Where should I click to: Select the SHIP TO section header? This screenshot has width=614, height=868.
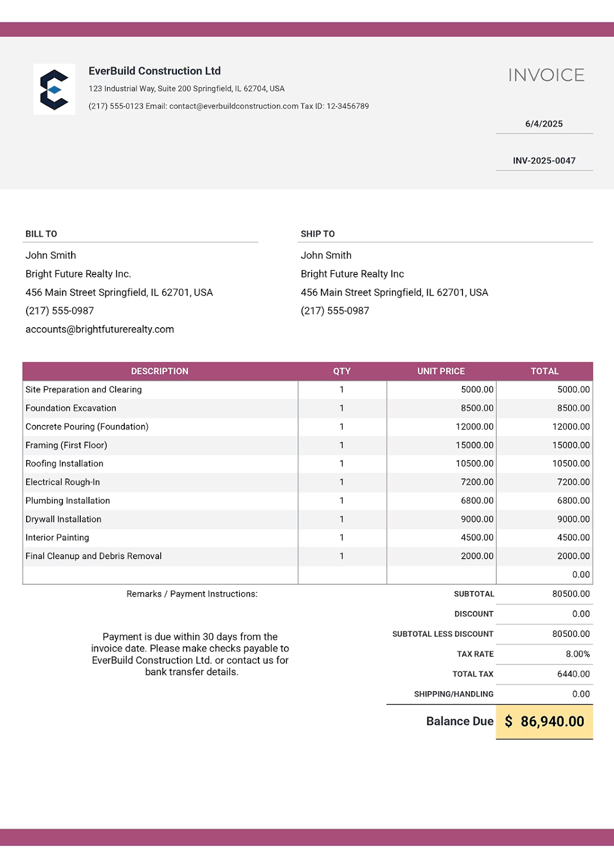click(318, 234)
